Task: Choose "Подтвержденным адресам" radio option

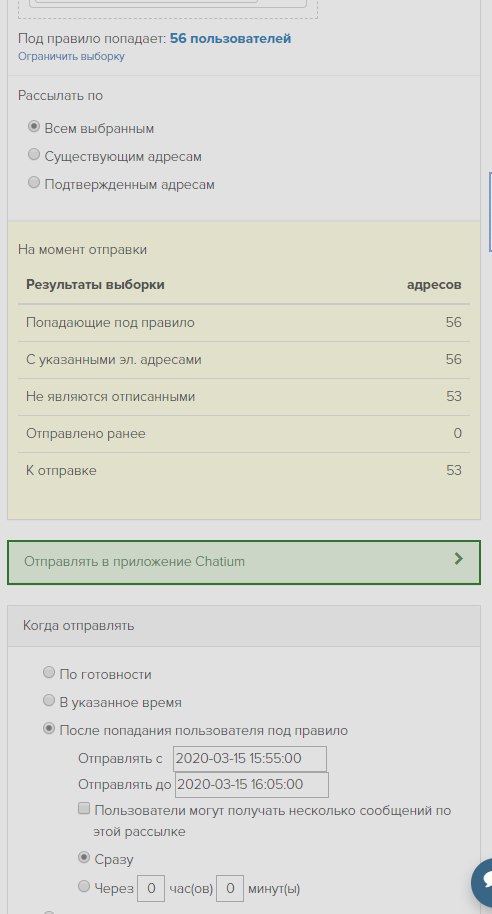Action: pyautogui.click(x=34, y=182)
